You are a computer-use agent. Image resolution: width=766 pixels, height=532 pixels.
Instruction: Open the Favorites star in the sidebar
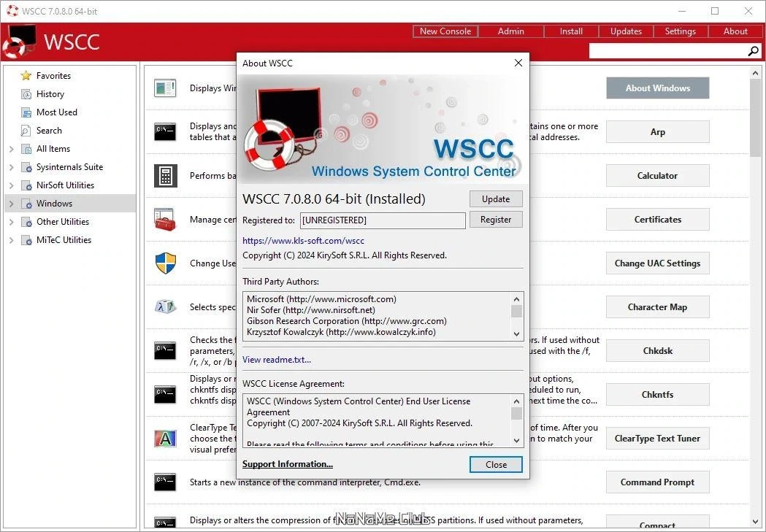pyautogui.click(x=26, y=76)
